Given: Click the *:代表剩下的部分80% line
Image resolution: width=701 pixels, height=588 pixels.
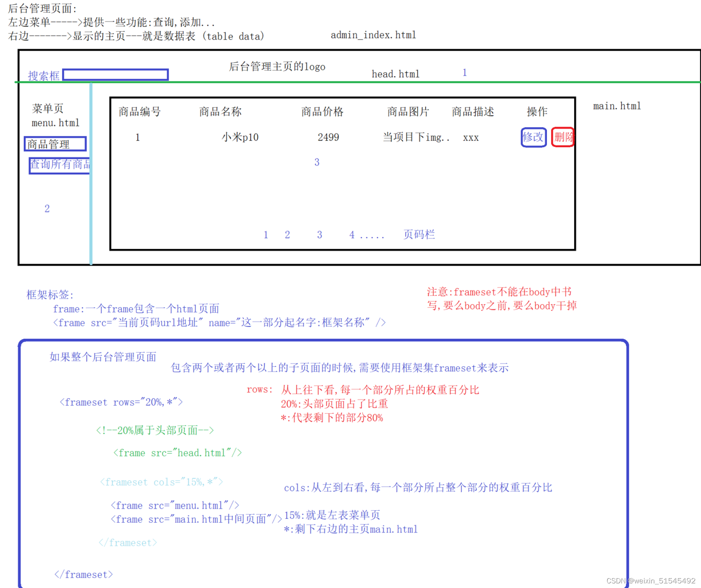Looking at the screenshot, I should point(332,418).
